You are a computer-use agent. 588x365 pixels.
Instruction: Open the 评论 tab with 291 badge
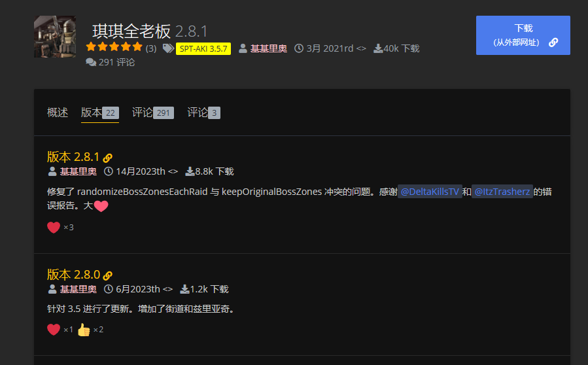point(152,113)
